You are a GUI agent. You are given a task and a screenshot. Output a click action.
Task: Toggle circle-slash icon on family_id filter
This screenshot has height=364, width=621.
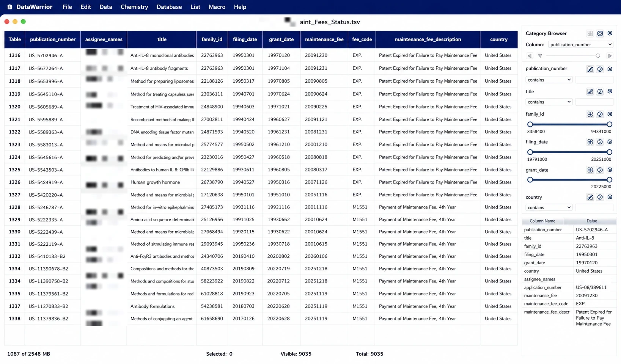[x=600, y=114]
